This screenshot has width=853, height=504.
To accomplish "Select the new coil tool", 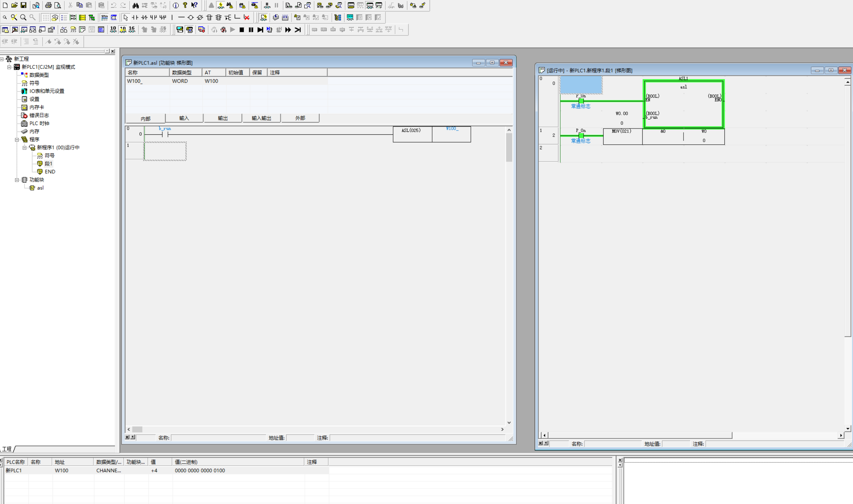I will tap(190, 17).
